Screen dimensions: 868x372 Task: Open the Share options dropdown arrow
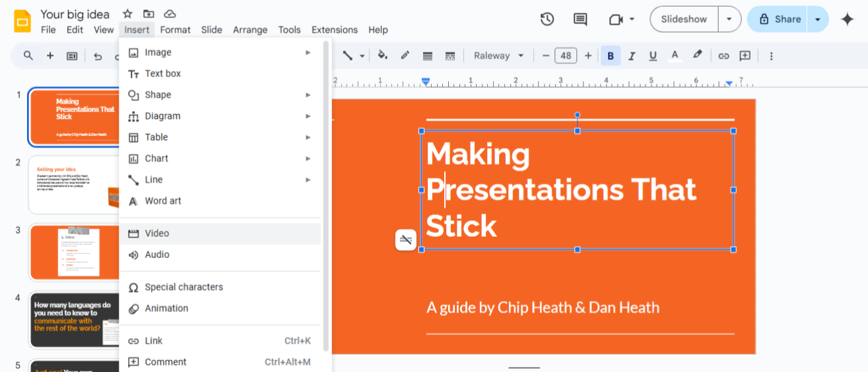pyautogui.click(x=818, y=19)
